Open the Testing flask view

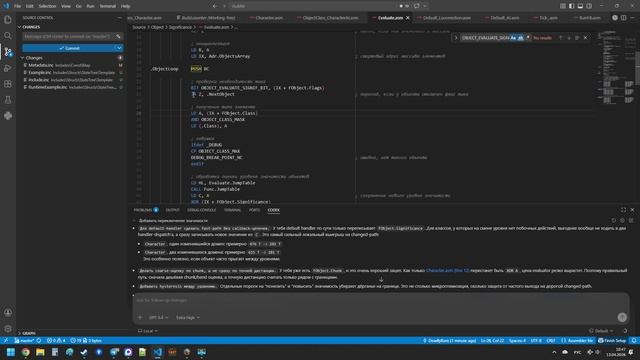tap(8, 100)
